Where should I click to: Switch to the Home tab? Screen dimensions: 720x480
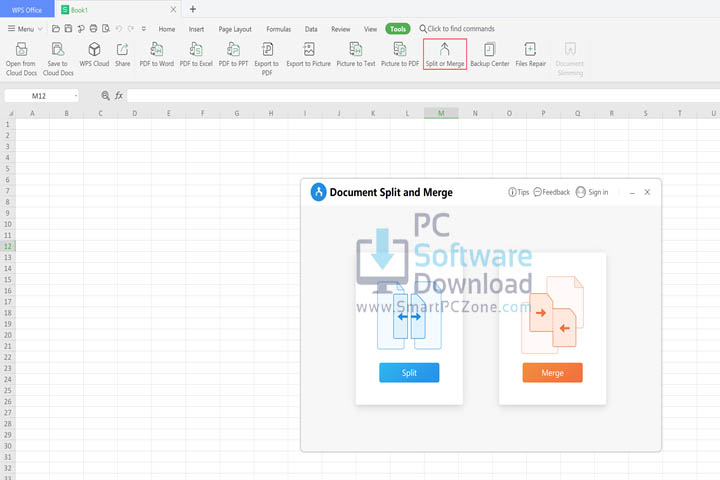pos(167,29)
